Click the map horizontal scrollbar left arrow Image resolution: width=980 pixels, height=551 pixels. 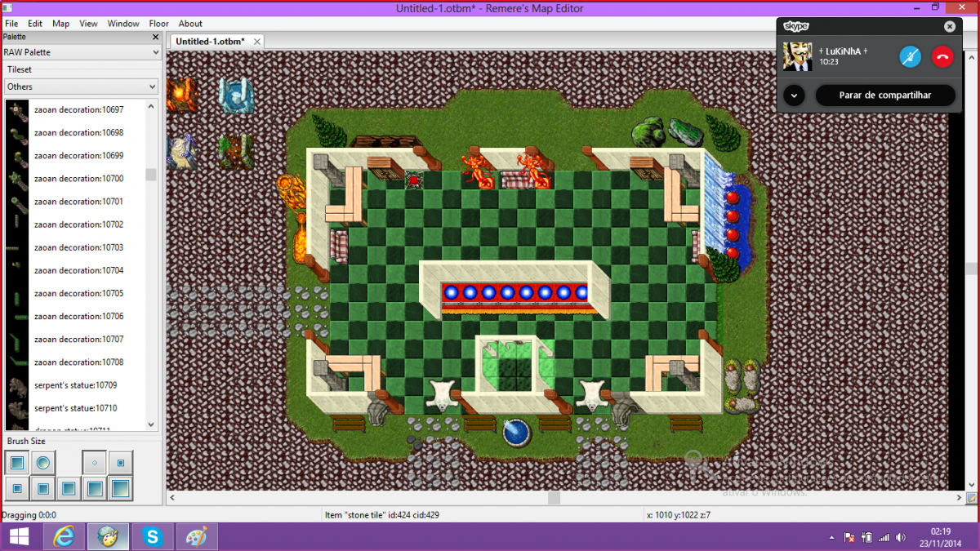[172, 497]
